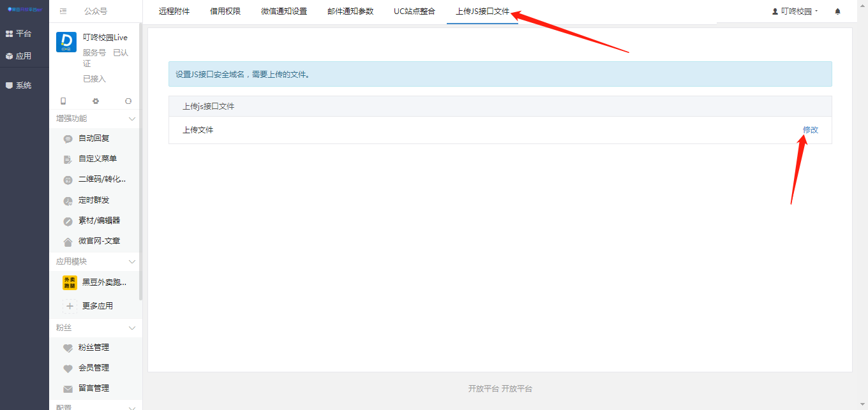Viewport: 868px width, 410px height.
Task: Open 系统 in the dark sidebar
Action: pyautogui.click(x=19, y=85)
